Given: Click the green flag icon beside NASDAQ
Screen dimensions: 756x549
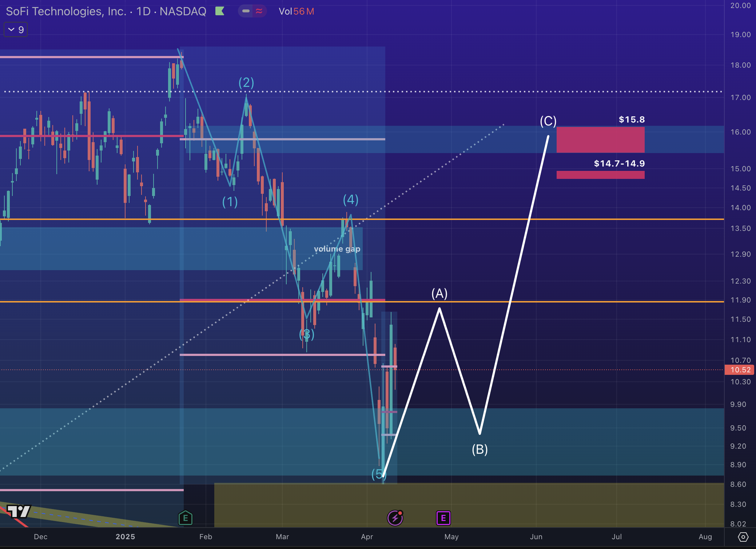Looking at the screenshot, I should point(219,11).
